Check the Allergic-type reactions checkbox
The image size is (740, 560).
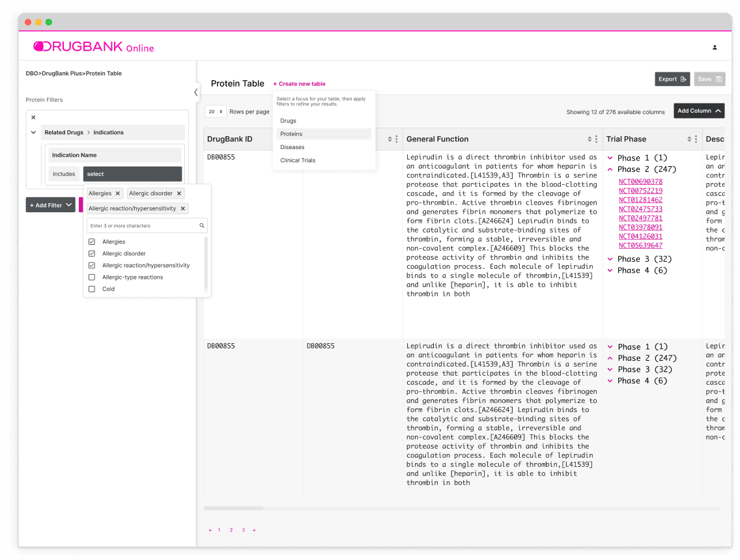tap(92, 277)
